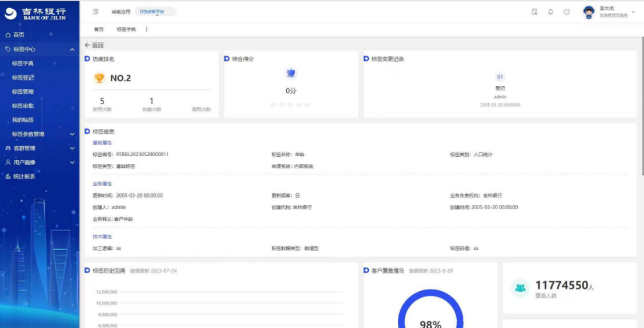Click the 综合得分 panel title marker

[227, 59]
